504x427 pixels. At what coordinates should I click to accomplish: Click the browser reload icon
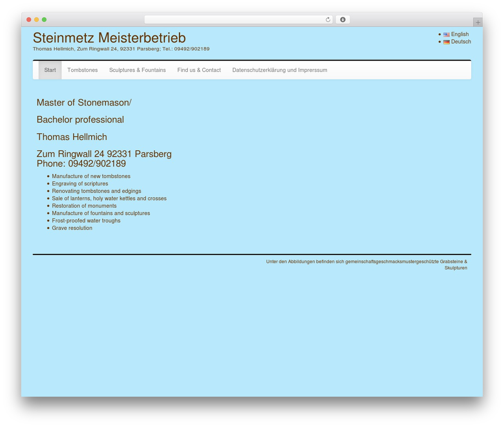tap(328, 20)
